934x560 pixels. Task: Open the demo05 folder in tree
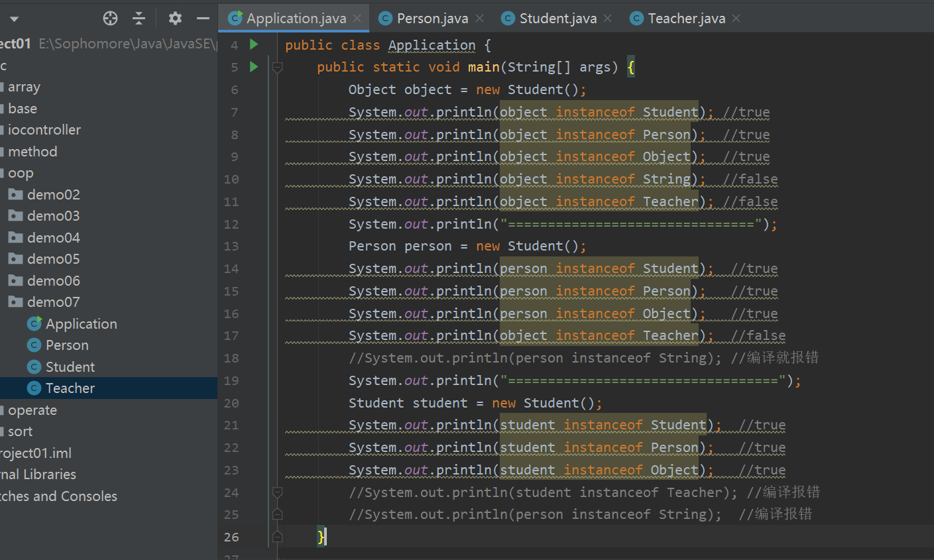[53, 259]
